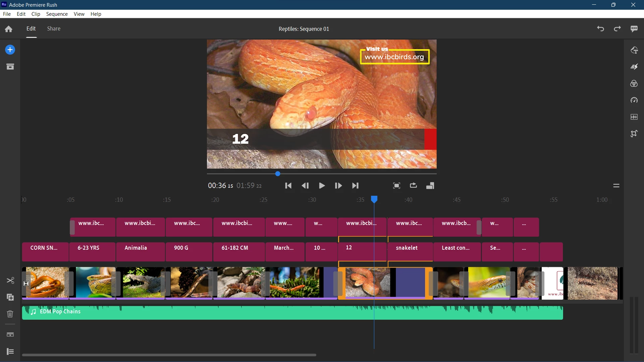Open the Sequence menu
Image resolution: width=644 pixels, height=362 pixels.
tap(57, 14)
